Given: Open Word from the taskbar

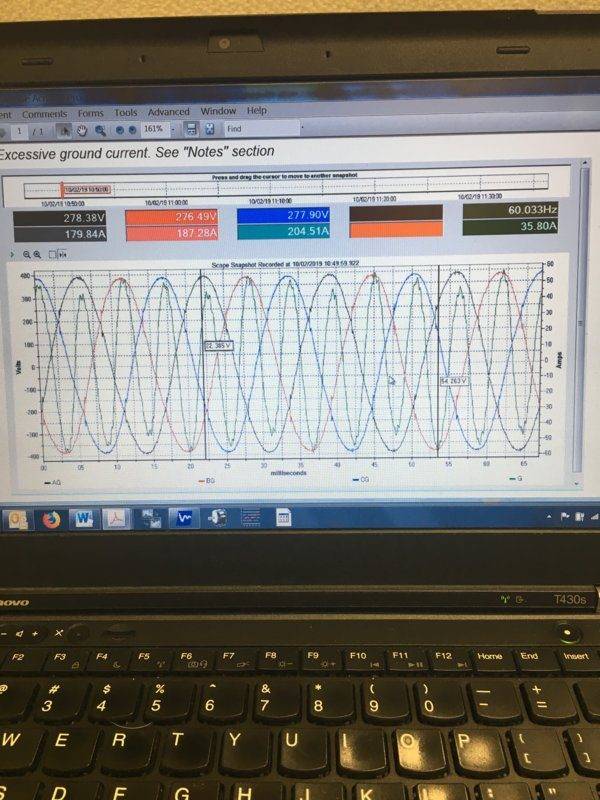Looking at the screenshot, I should click(83, 519).
